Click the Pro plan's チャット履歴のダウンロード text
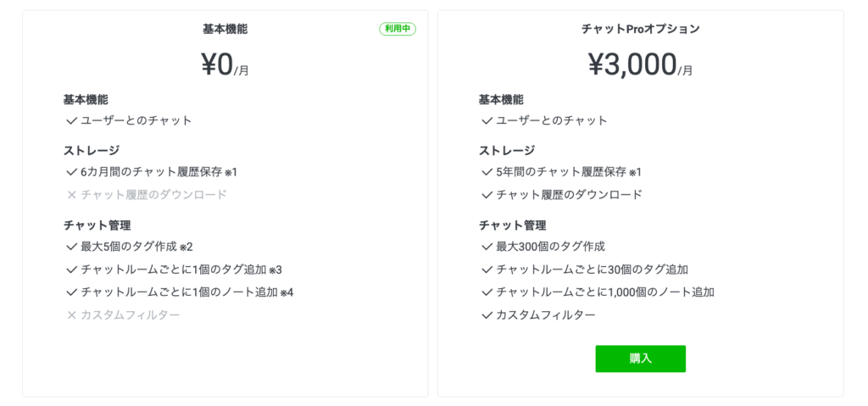This screenshot has width=868, height=406. pyautogui.click(x=569, y=195)
